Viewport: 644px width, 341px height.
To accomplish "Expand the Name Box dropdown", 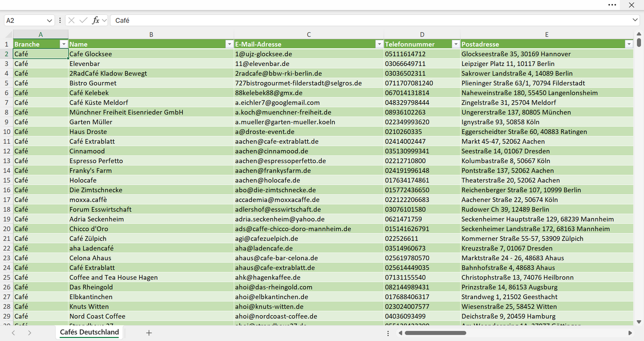I will 49,20.
